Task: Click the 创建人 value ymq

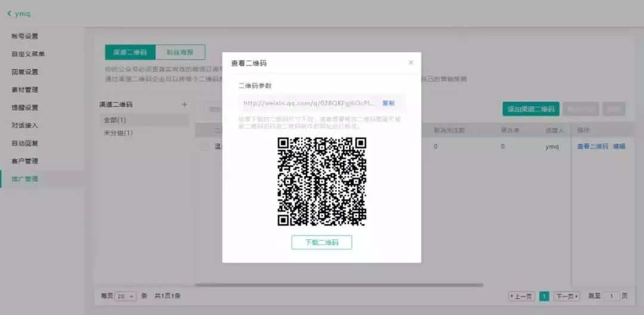Action: coord(552,146)
